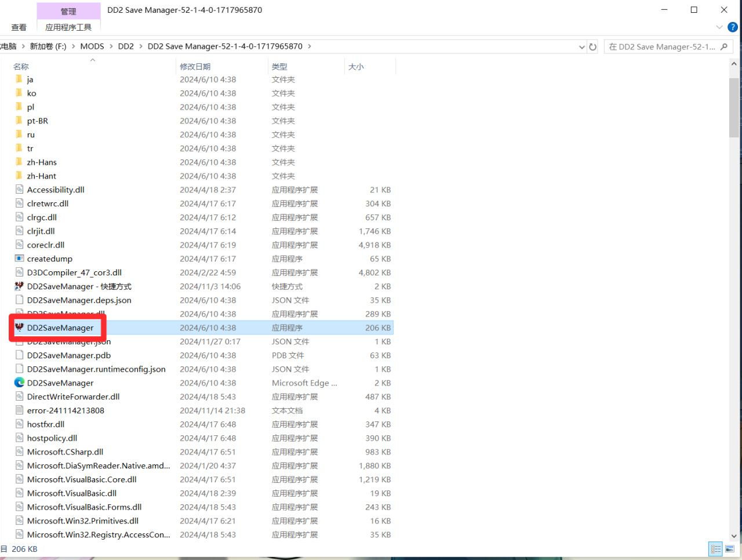Click the createdump application icon
This screenshot has height=560, width=742.
tap(19, 259)
